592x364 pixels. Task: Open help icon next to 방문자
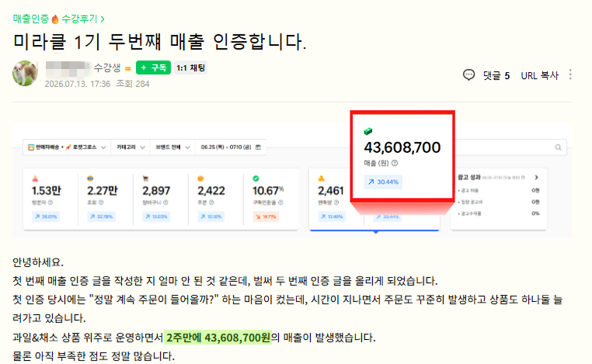(x=50, y=203)
